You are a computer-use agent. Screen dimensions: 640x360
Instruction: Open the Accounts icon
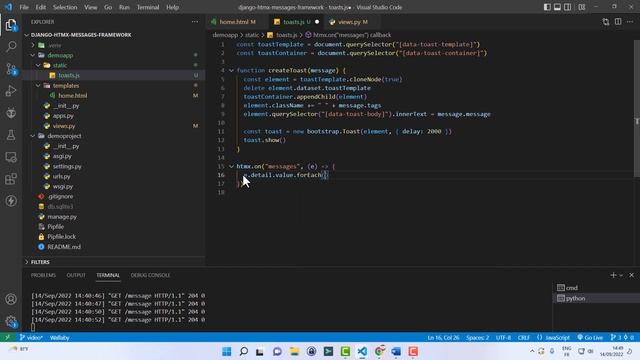pos(11,299)
